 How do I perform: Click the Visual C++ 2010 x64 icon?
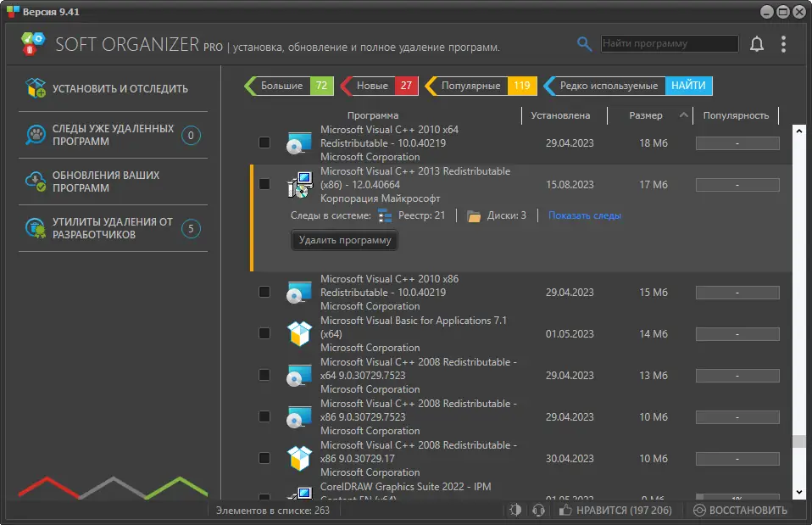pos(299,143)
